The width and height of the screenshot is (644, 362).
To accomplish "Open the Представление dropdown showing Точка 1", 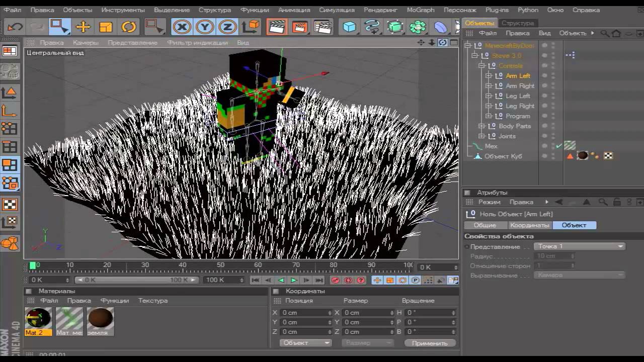I will 580,246.
